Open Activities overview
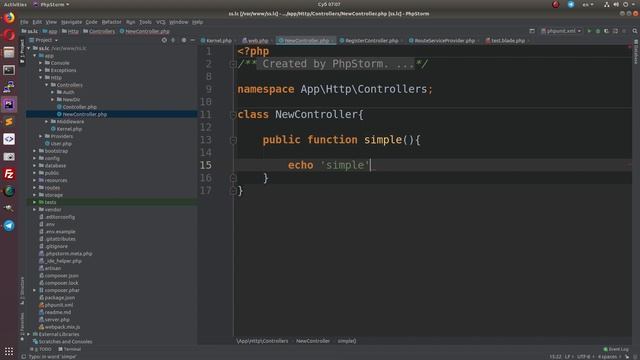 coord(15,4)
